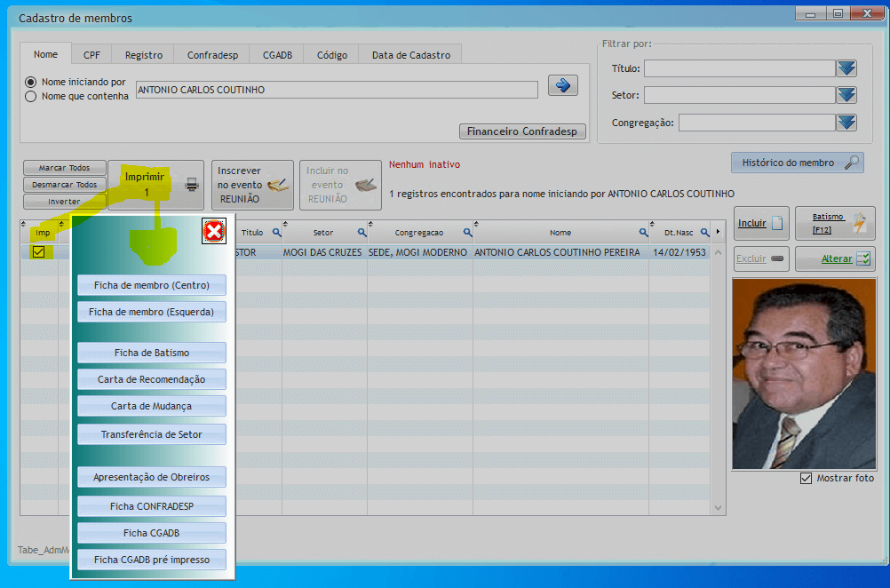The width and height of the screenshot is (890, 588).
Task: Click the name search input field
Action: 336,90
